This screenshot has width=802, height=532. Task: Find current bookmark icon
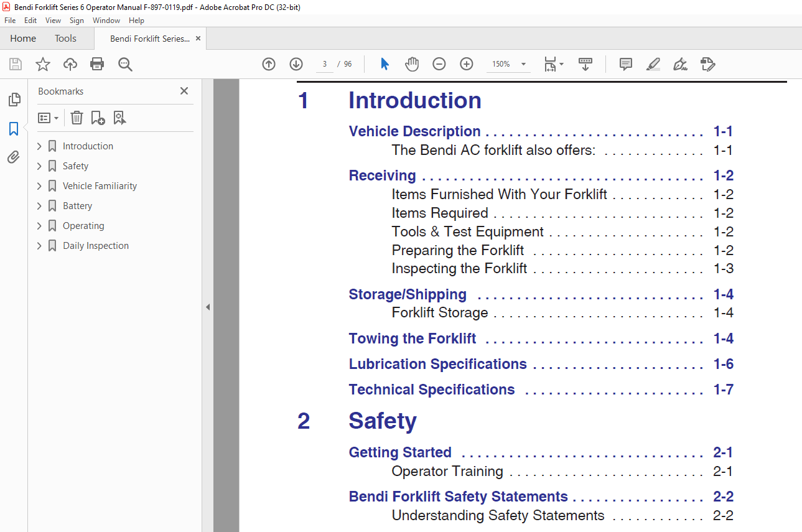pos(119,118)
